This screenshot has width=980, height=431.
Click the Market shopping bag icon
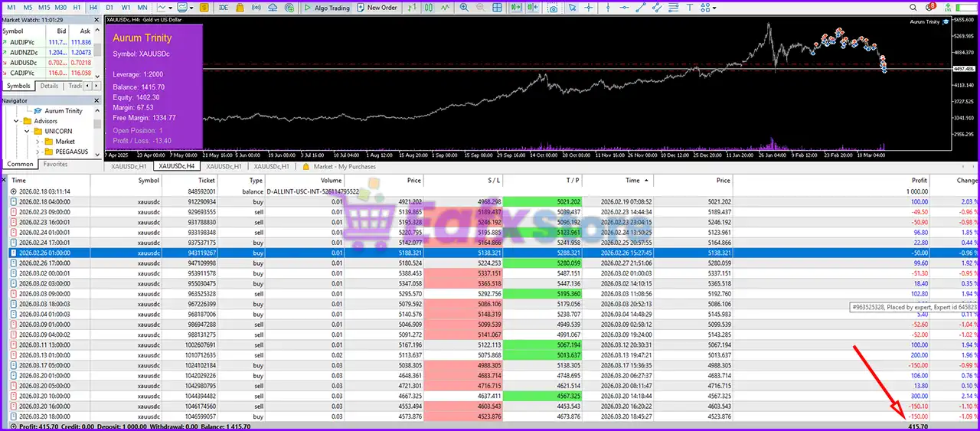pos(241,8)
